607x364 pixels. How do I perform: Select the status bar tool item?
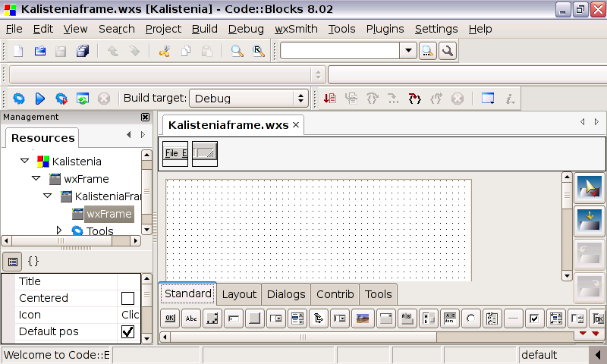pyautogui.click(x=205, y=154)
